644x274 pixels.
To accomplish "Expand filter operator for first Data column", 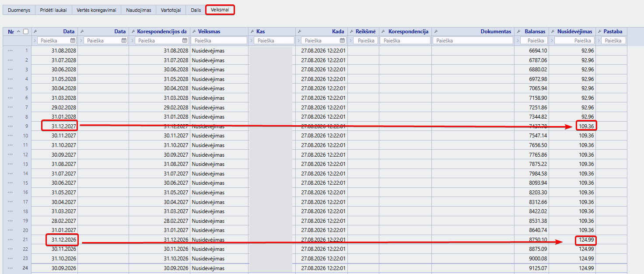I will click(x=35, y=40).
